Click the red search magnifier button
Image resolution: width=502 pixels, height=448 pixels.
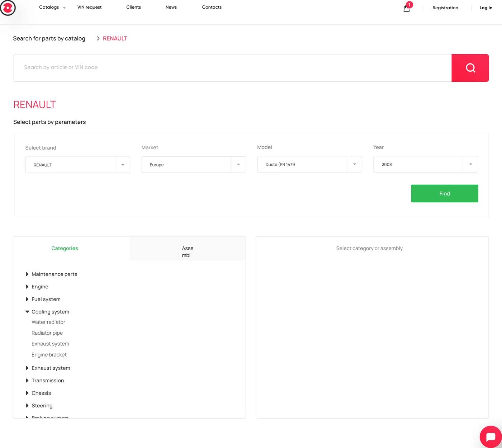click(470, 68)
